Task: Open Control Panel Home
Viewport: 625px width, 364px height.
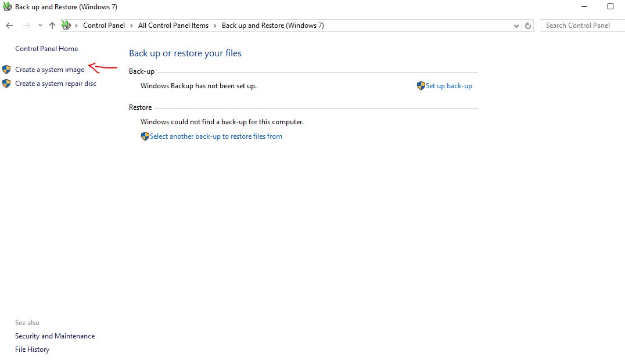Action: [46, 49]
